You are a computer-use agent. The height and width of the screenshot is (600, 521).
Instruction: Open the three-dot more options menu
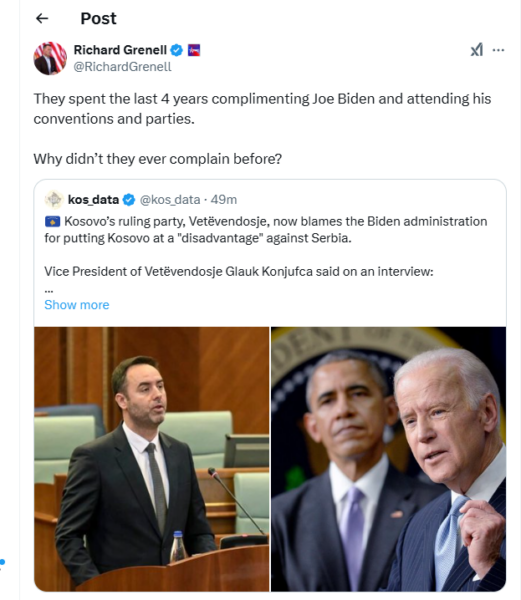coord(498,50)
